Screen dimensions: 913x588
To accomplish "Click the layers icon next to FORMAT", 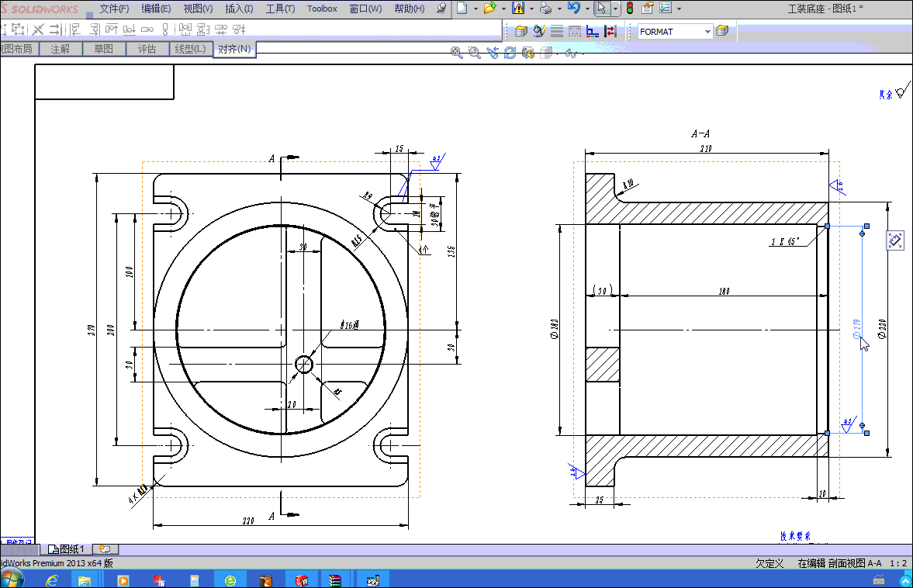I will tap(723, 31).
